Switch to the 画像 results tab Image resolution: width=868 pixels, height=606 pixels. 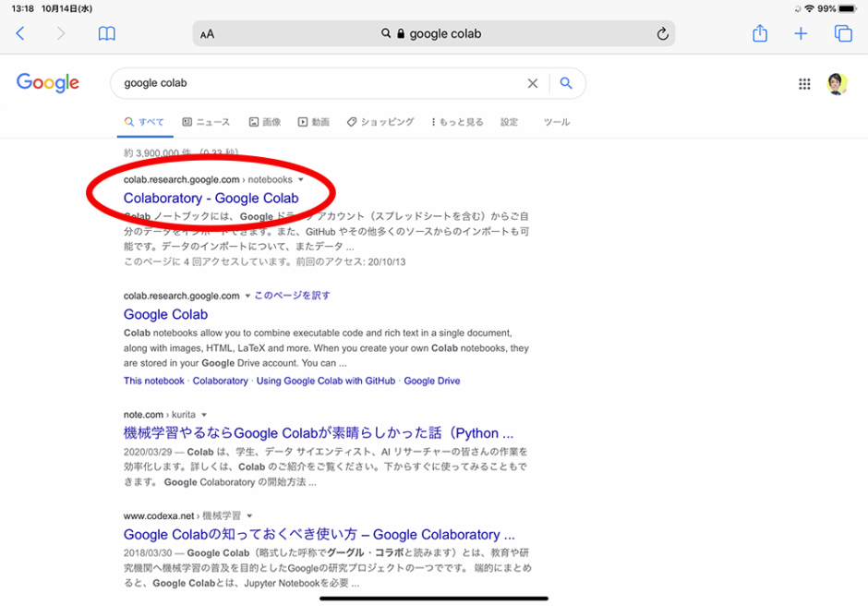[265, 121]
